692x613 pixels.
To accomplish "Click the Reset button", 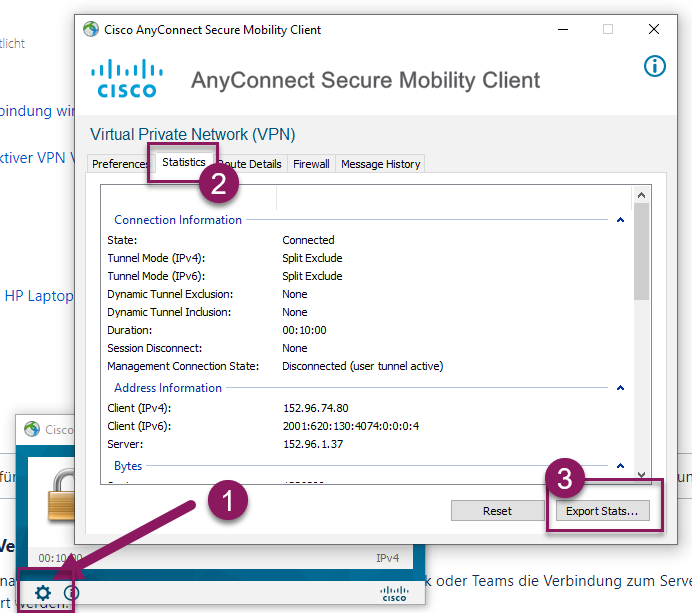I will (x=497, y=511).
